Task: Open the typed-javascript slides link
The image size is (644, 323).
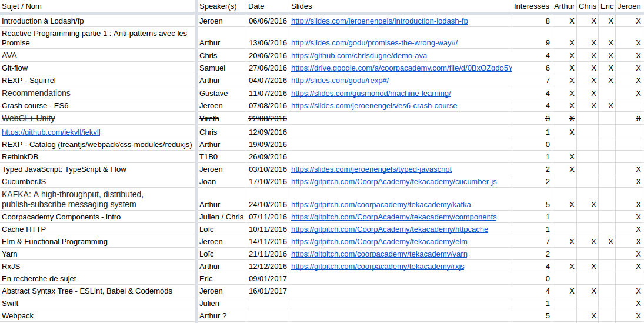Action: 371,169
